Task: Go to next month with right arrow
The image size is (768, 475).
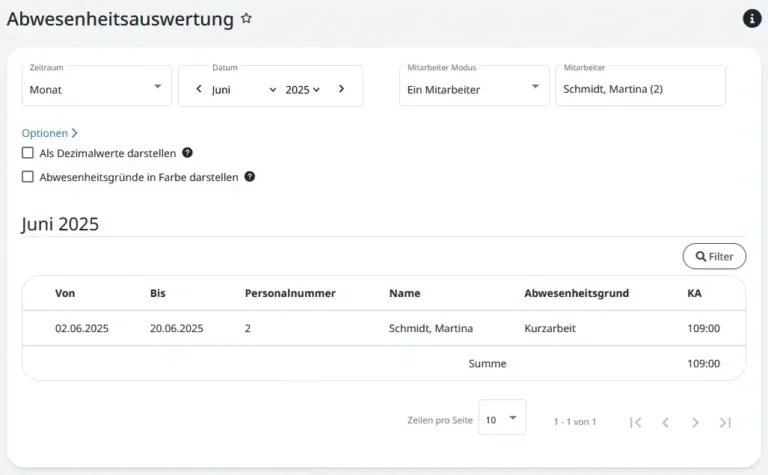Action: pyautogui.click(x=341, y=89)
